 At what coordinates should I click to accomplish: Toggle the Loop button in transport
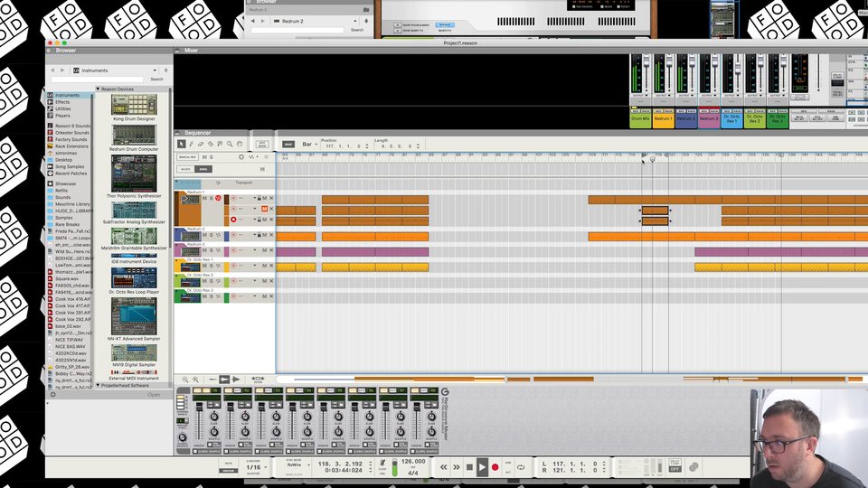coord(521,467)
